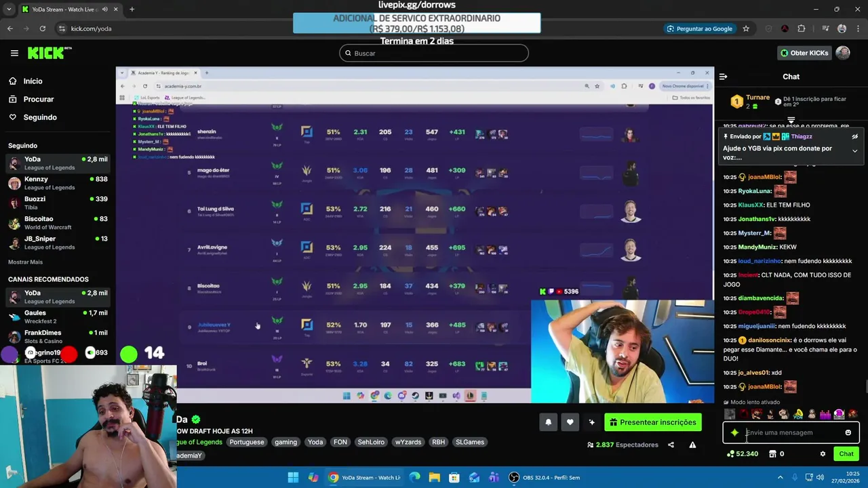The image size is (868, 488).
Task: Click username MandyMuniz in chat
Action: tap(757, 247)
